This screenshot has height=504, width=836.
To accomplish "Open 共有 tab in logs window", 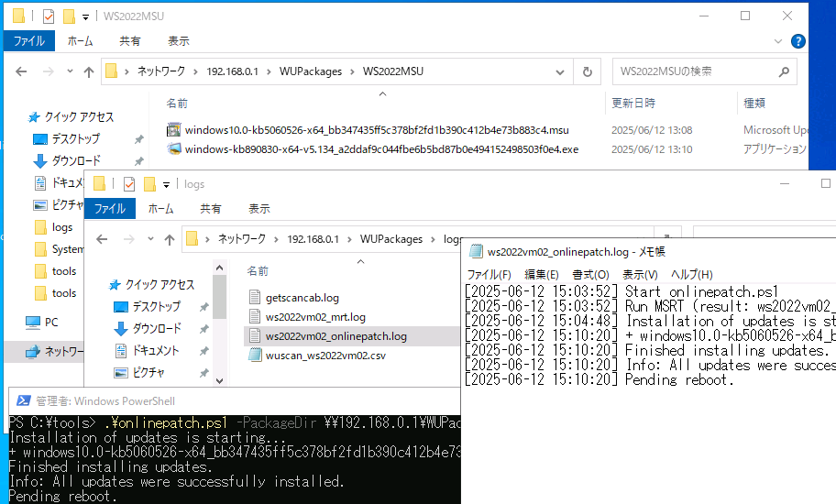I will click(210, 208).
